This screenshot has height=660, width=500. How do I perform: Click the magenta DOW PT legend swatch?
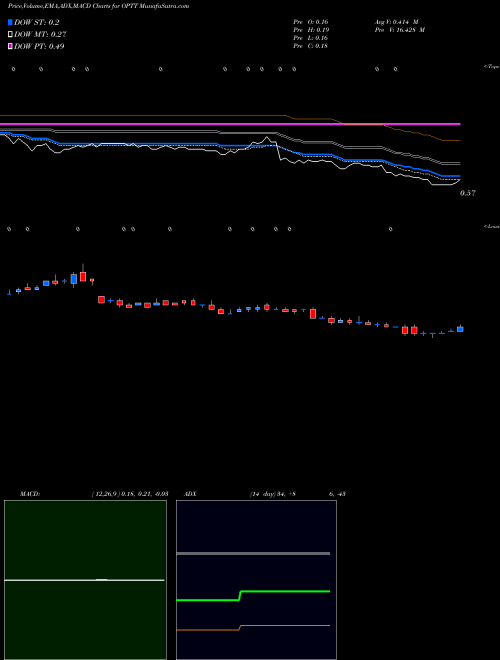click(x=11, y=46)
